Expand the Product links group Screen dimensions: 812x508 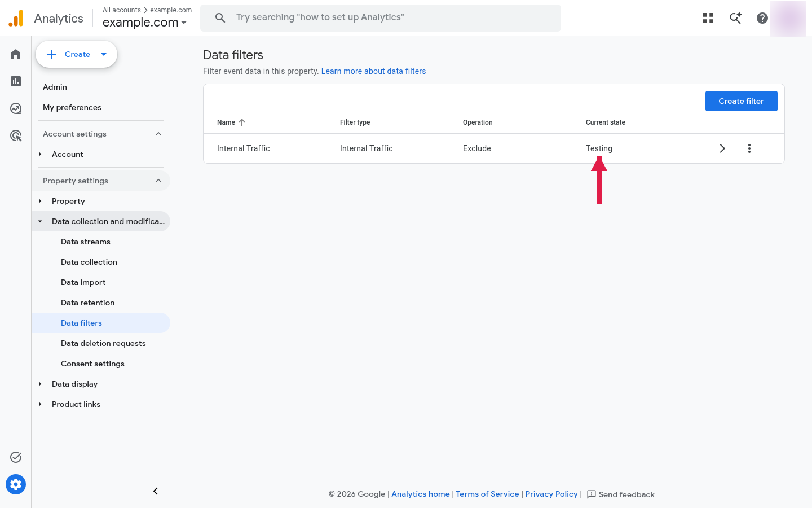[x=40, y=404]
